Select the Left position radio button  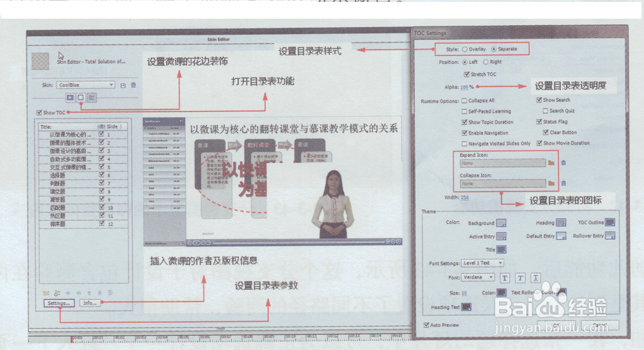[465, 62]
